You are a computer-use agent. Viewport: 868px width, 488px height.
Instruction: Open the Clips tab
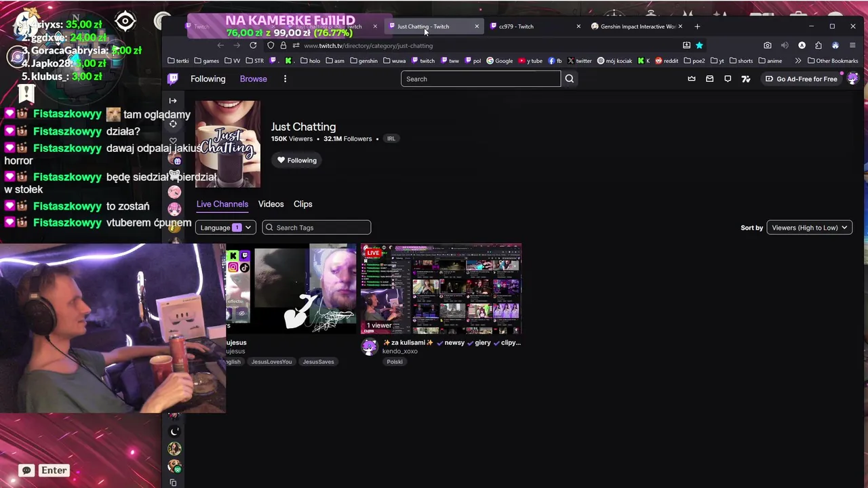pyautogui.click(x=303, y=204)
